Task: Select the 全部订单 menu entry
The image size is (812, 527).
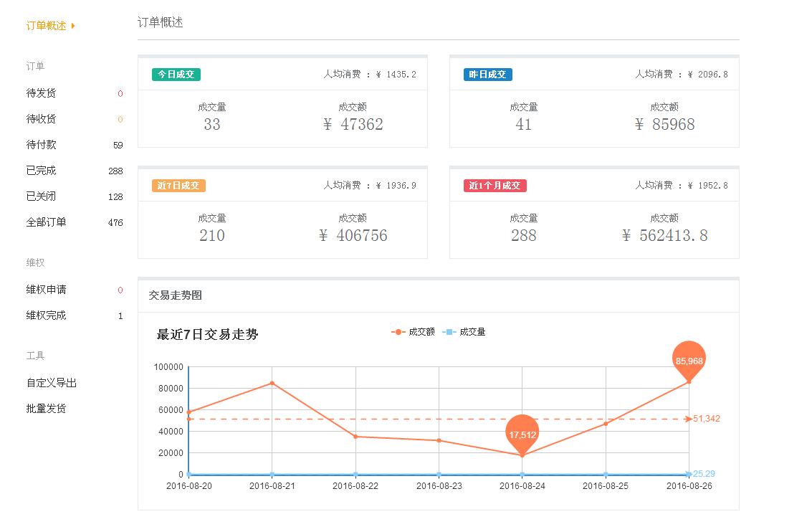Action: click(x=47, y=222)
